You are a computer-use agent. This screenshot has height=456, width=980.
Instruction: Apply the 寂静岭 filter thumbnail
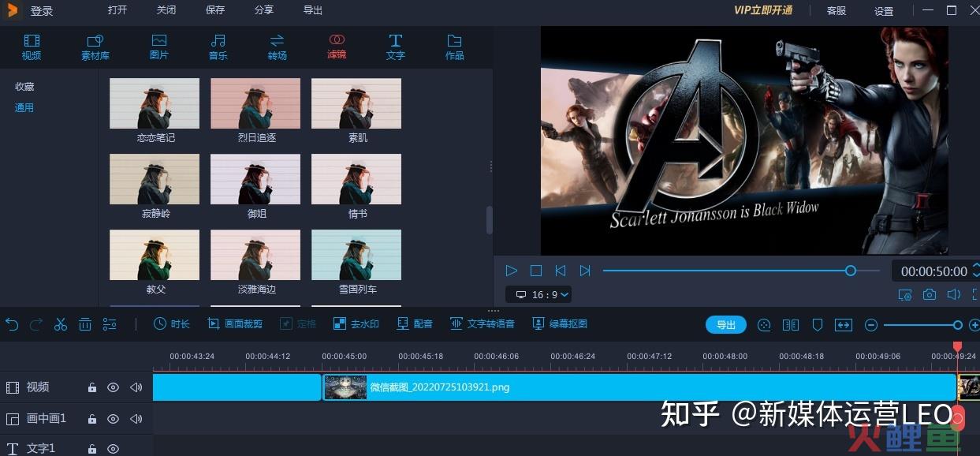(155, 179)
